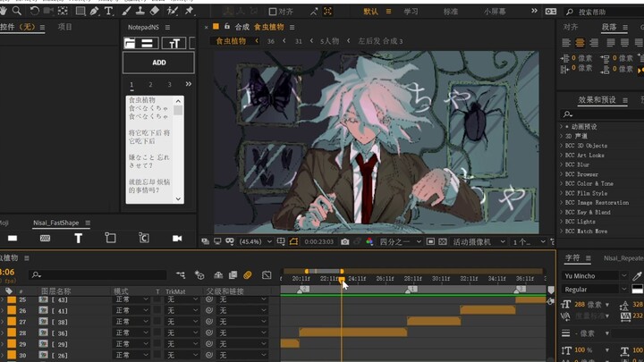The height and width of the screenshot is (362, 644).
Task: Open timeline graph editor icon
Action: click(267, 275)
